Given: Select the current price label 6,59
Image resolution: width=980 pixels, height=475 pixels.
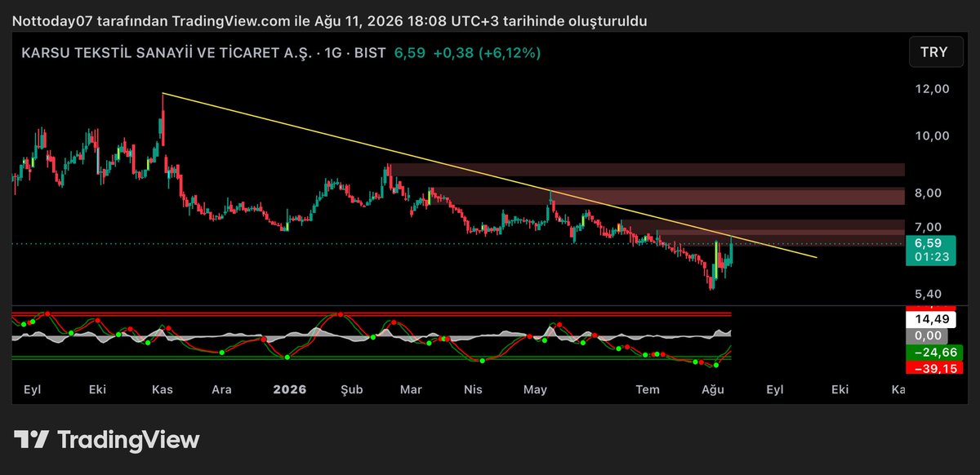Looking at the screenshot, I should pyautogui.click(x=929, y=243).
